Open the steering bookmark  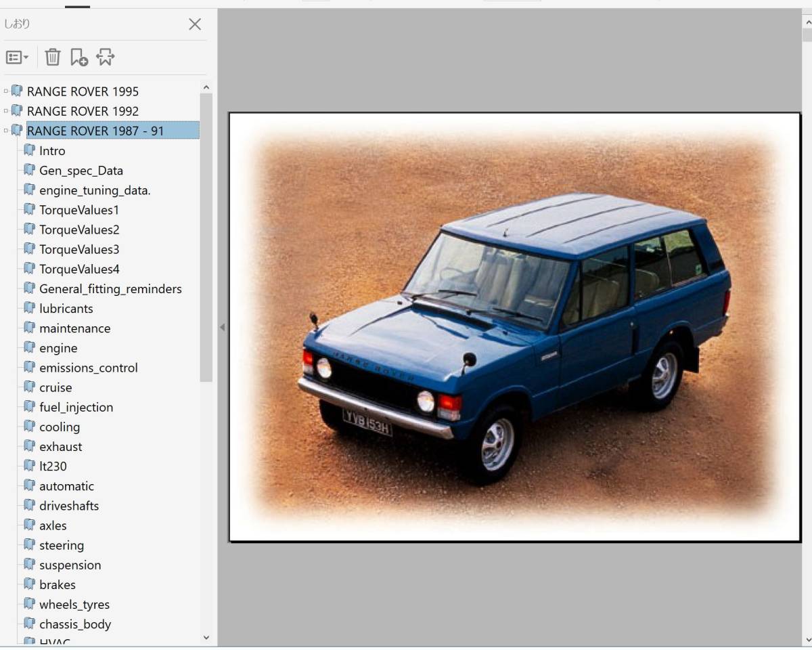coord(62,545)
